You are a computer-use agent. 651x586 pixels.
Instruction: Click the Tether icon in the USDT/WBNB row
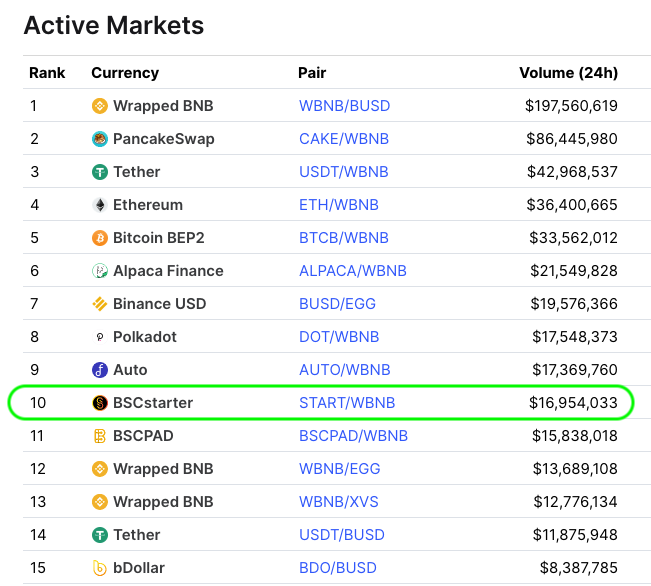click(x=100, y=172)
